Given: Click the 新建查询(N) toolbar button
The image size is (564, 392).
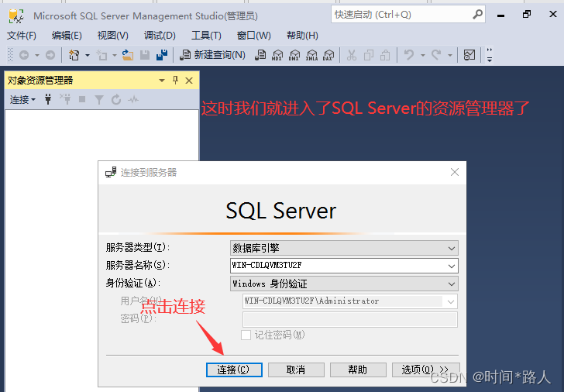Looking at the screenshot, I should (212, 55).
